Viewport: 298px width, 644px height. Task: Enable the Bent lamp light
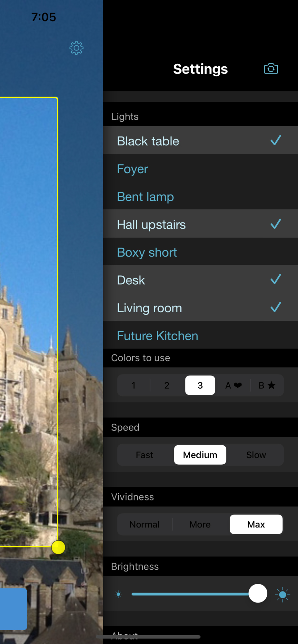(201, 196)
